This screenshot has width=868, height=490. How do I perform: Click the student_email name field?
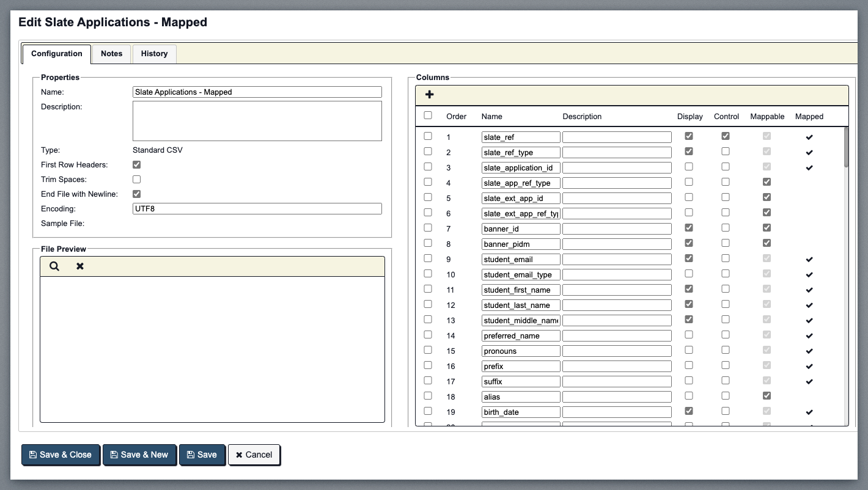point(521,259)
